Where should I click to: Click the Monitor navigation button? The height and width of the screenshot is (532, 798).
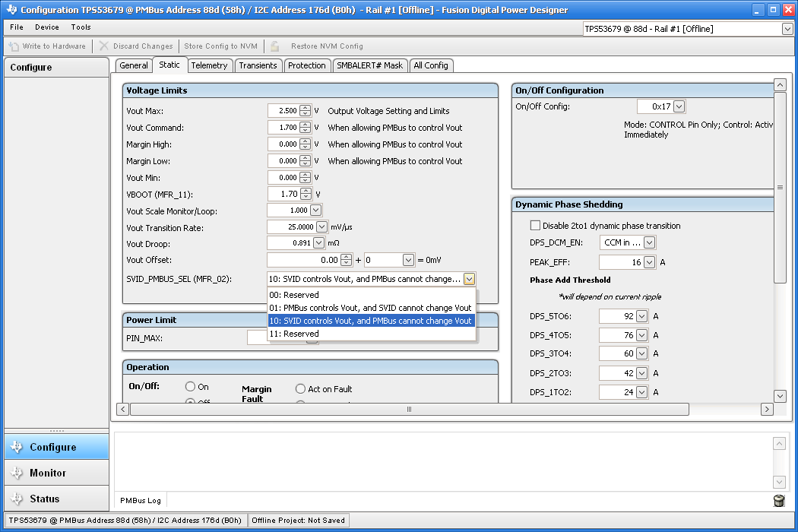56,473
